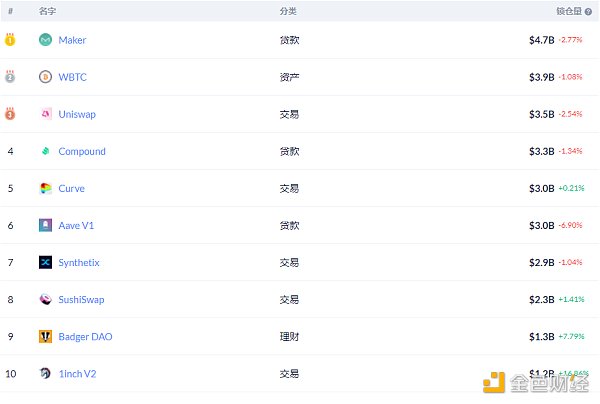Click the Aave V1 ghost logo icon
Viewport: 600px width, 404px height.
(x=46, y=225)
